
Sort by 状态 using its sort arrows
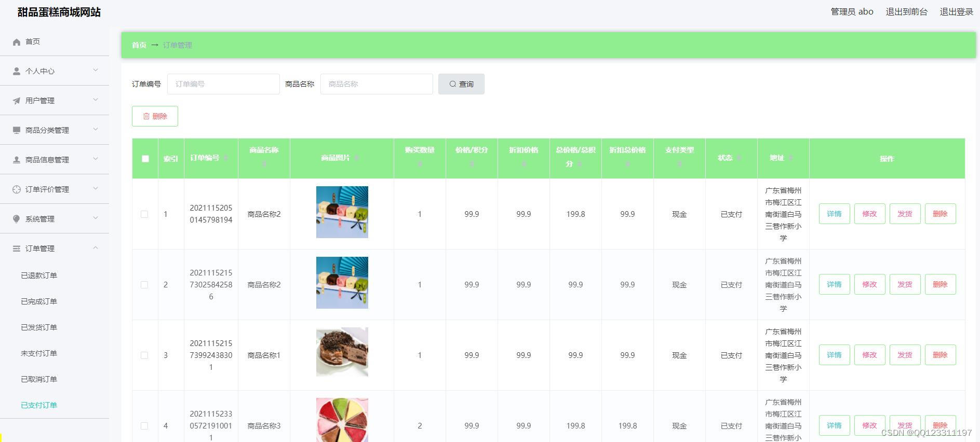pos(739,158)
